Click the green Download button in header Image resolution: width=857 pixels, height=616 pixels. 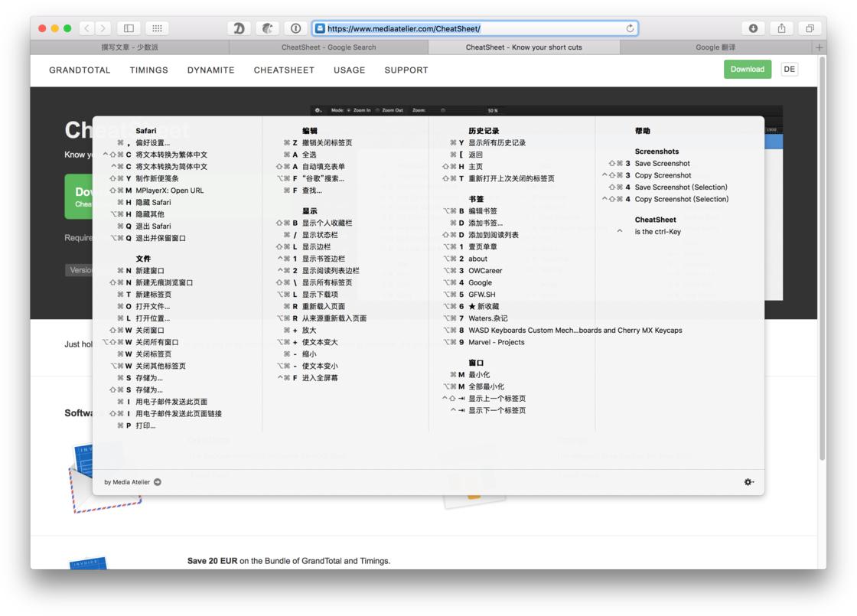[747, 70]
